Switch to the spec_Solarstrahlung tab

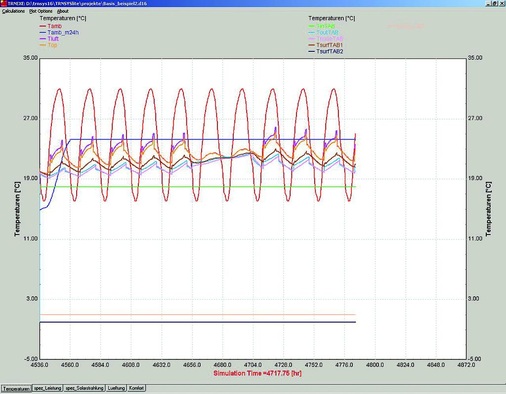[x=85, y=388]
